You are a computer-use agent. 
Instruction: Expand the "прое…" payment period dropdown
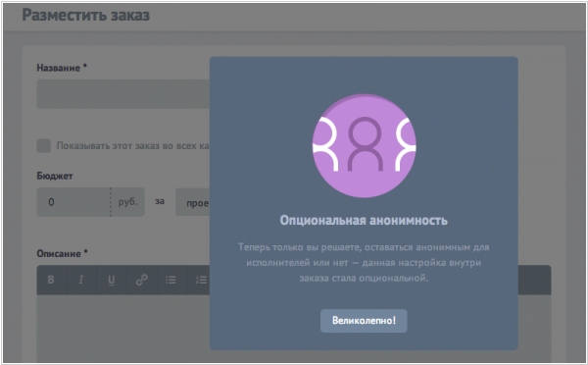click(192, 202)
